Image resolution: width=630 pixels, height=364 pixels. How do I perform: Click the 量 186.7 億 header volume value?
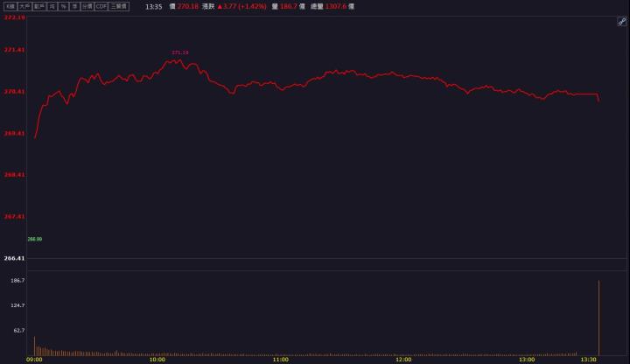288,6
